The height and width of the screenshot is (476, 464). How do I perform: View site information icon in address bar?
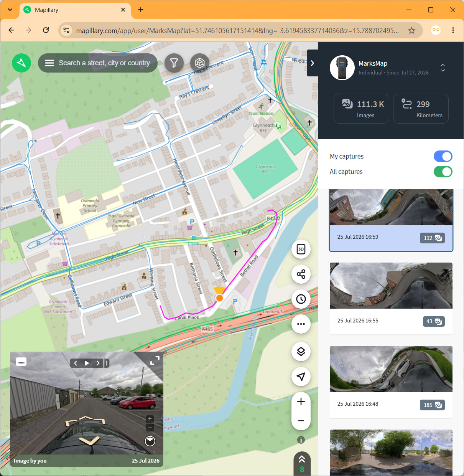point(66,30)
